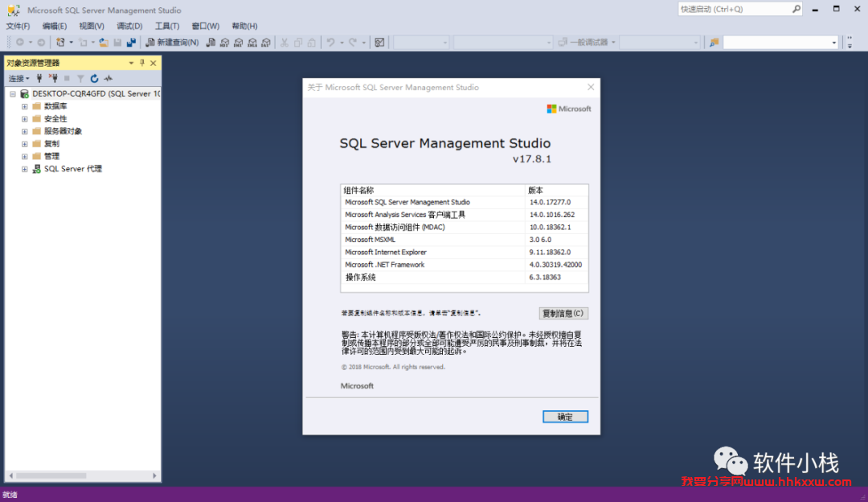Click the Connect Object Explorer plug icon

[x=39, y=78]
